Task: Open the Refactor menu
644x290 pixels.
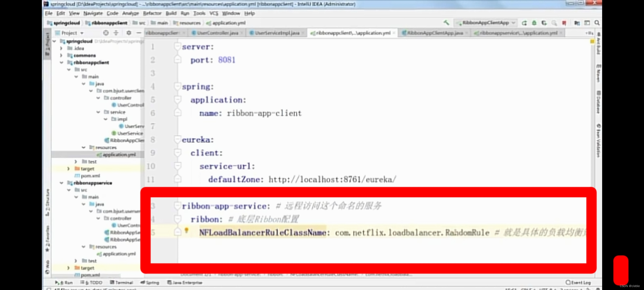Action: click(152, 13)
